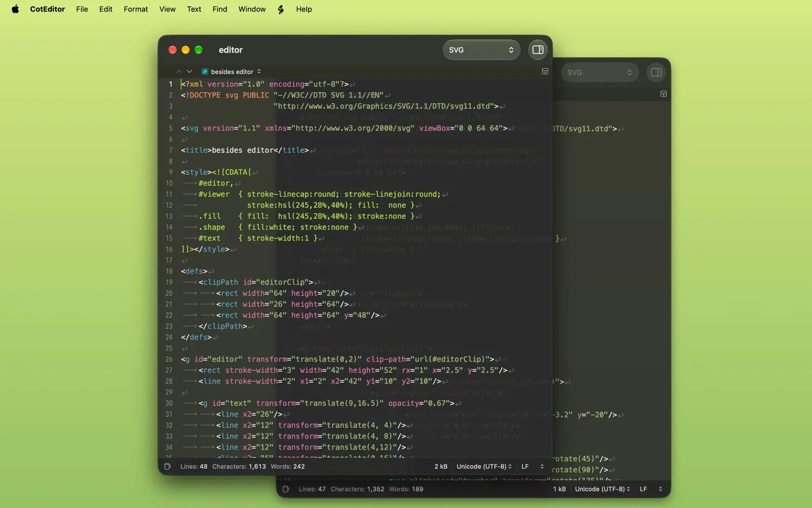The width and height of the screenshot is (812, 508).
Task: Open the File menu
Action: 82,9
